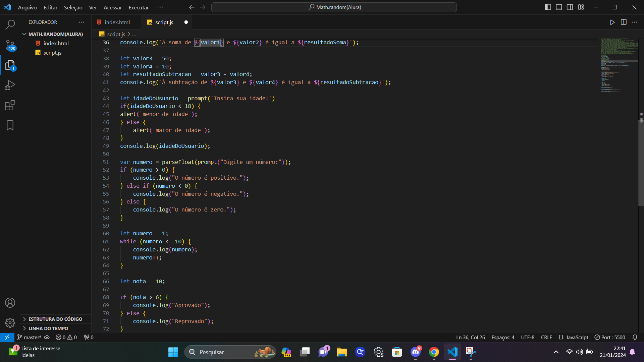644x362 pixels.
Task: Open Google Chrome from taskbar
Action: (434, 352)
